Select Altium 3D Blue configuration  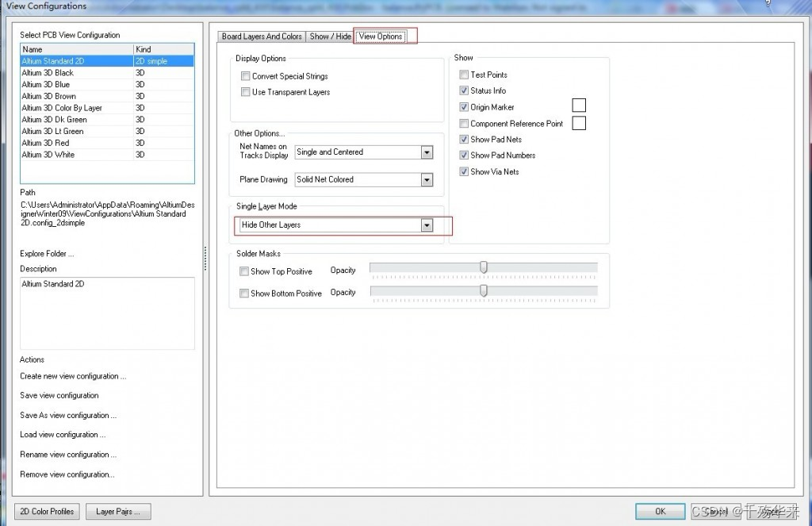(x=107, y=84)
